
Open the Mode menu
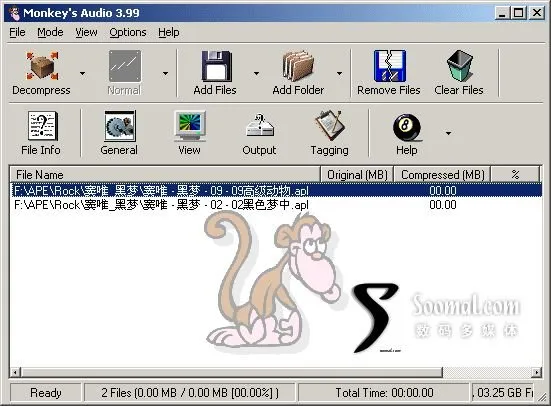point(50,32)
